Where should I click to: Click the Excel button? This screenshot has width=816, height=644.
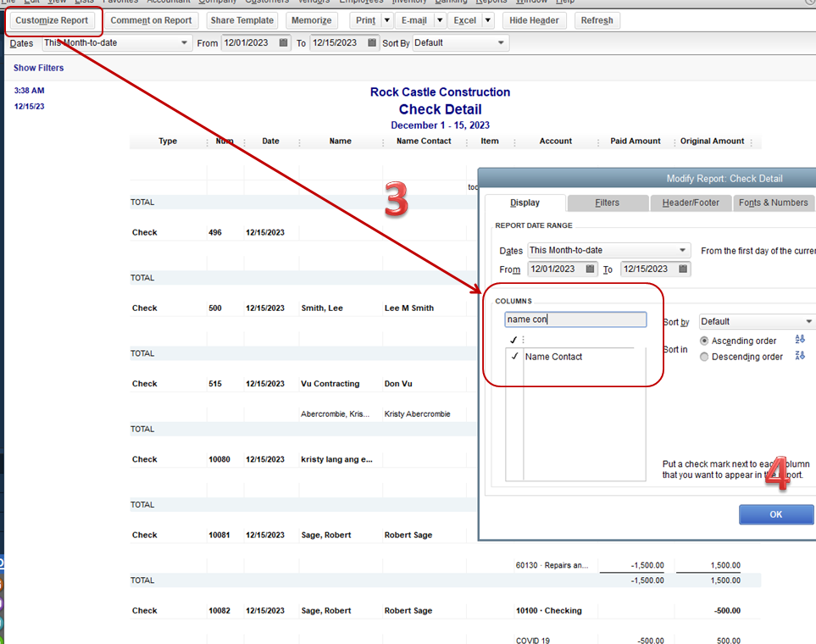point(464,20)
